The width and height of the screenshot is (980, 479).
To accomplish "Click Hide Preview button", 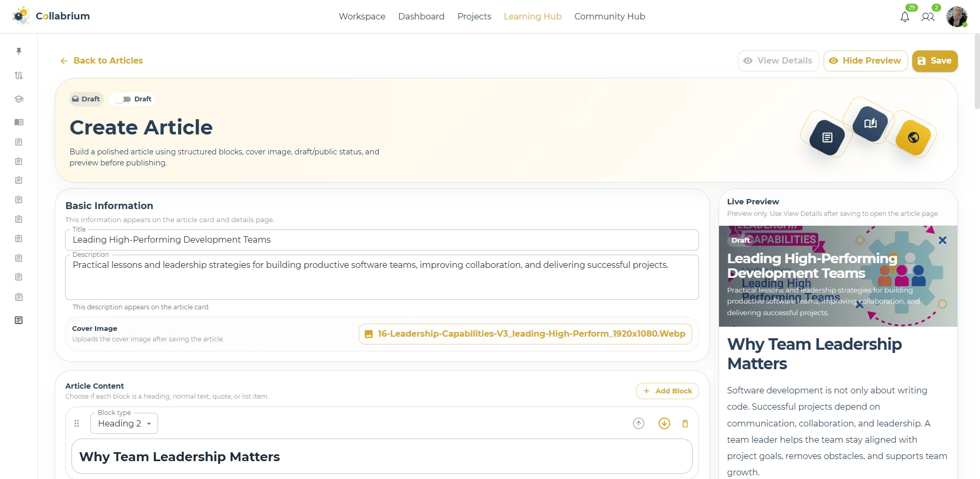I will [x=866, y=61].
